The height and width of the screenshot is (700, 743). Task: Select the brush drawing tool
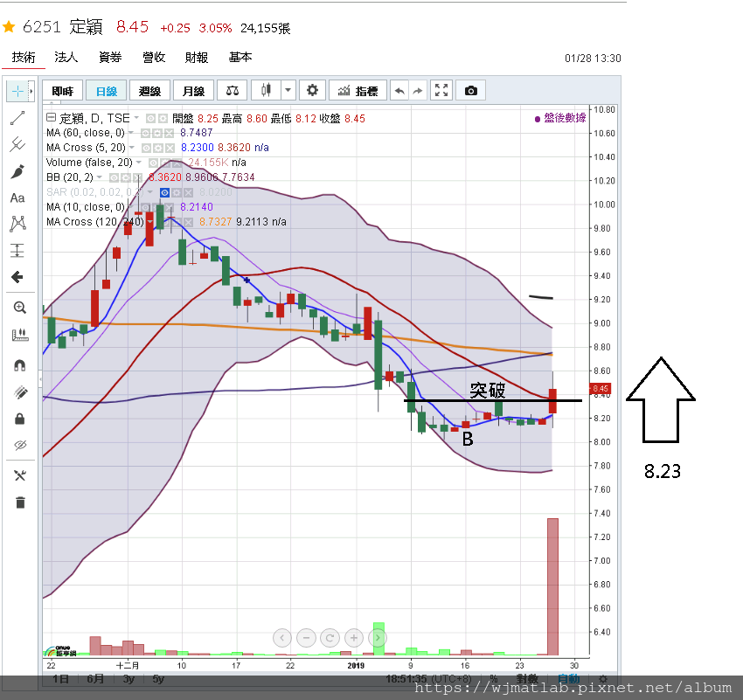tap(17, 171)
